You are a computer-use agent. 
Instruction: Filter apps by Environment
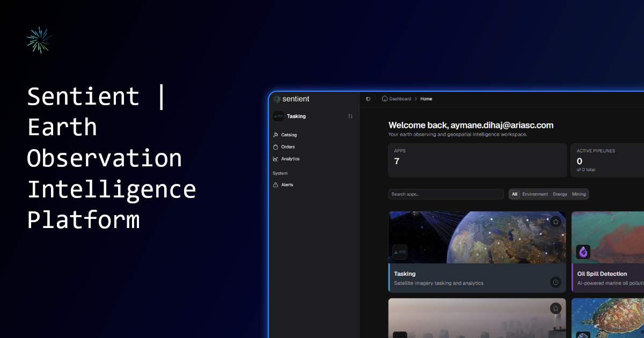(x=535, y=194)
